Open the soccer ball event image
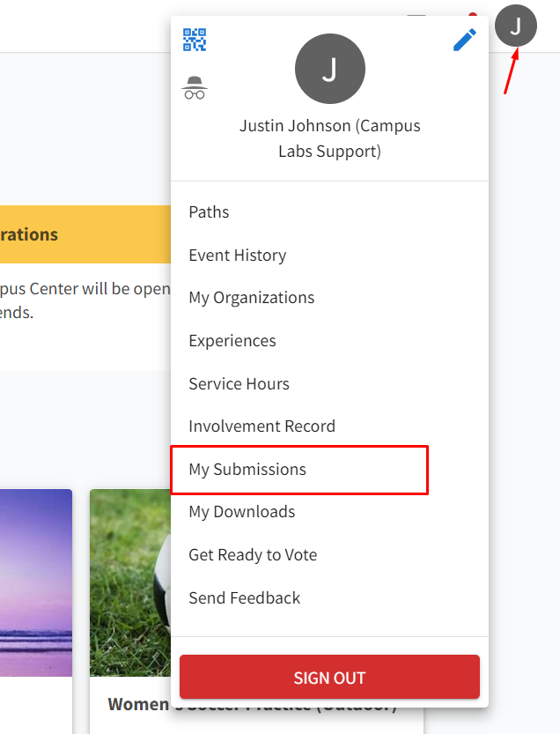Screen dimensions: 560x734 pyautogui.click(x=130, y=582)
